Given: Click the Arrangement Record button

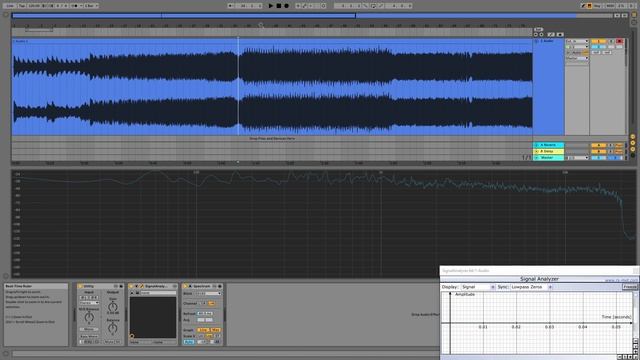Looking at the screenshot, I should (287, 6).
